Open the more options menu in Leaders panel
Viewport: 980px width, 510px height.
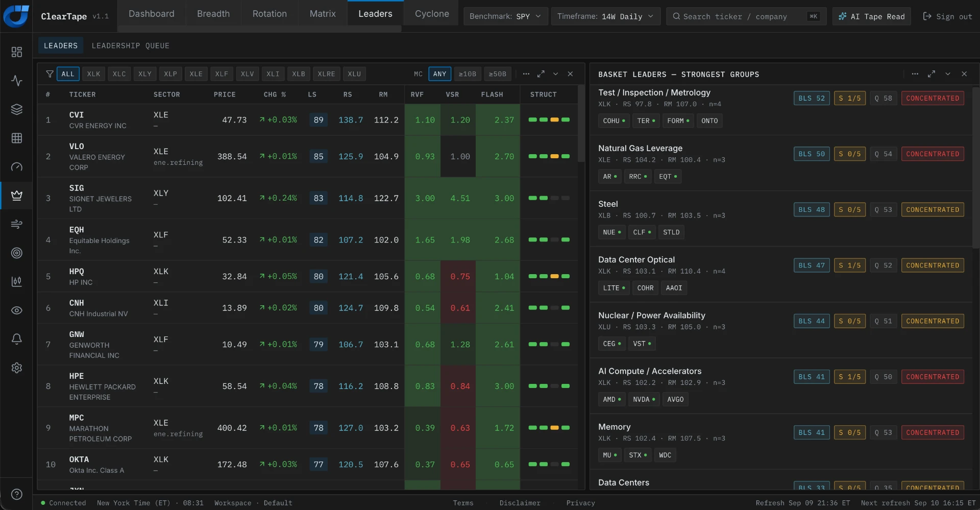526,74
